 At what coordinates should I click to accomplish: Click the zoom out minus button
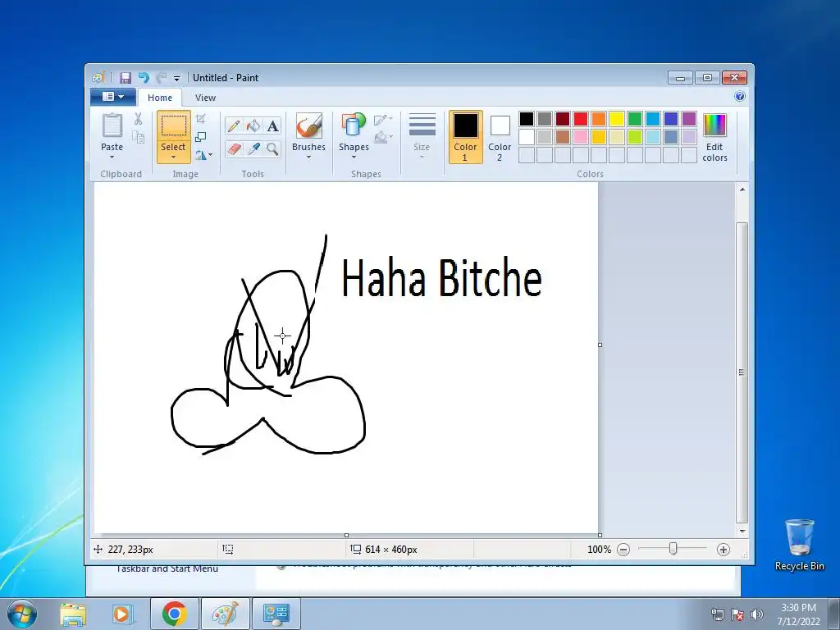[x=623, y=550]
